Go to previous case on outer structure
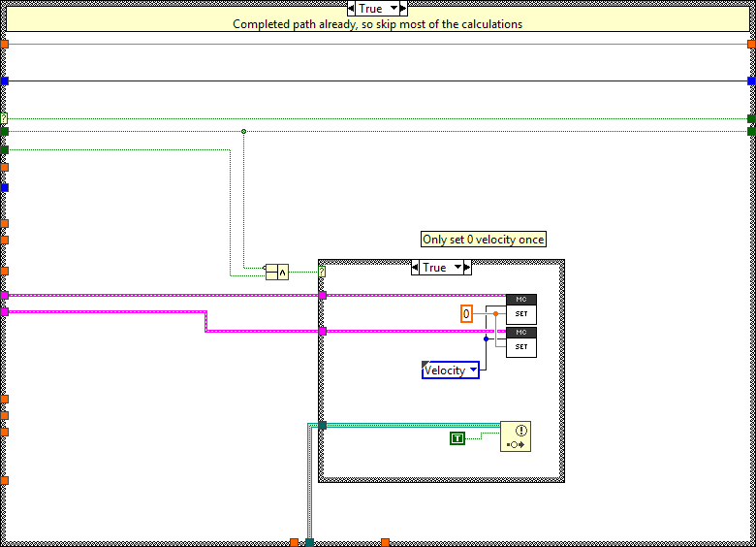 352,9
